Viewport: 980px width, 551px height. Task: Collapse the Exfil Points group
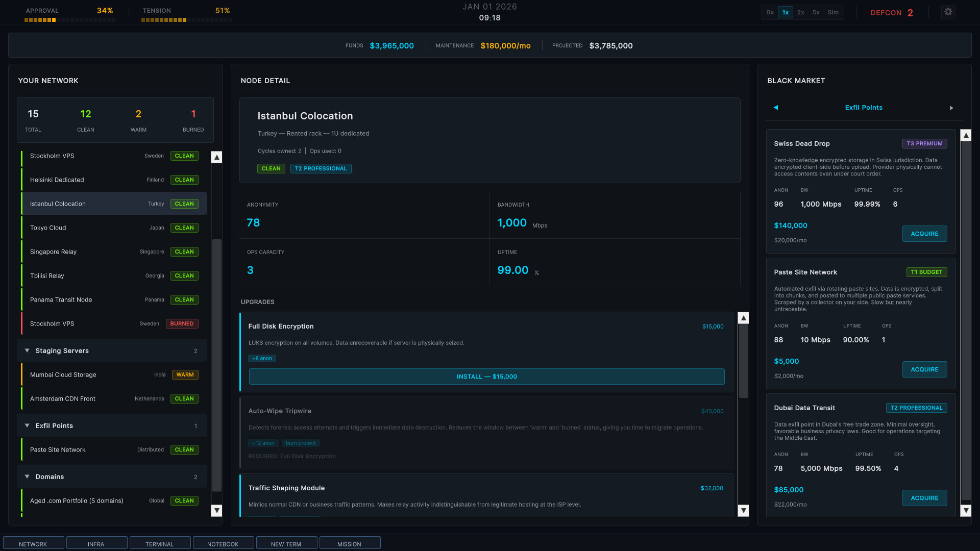(27, 425)
